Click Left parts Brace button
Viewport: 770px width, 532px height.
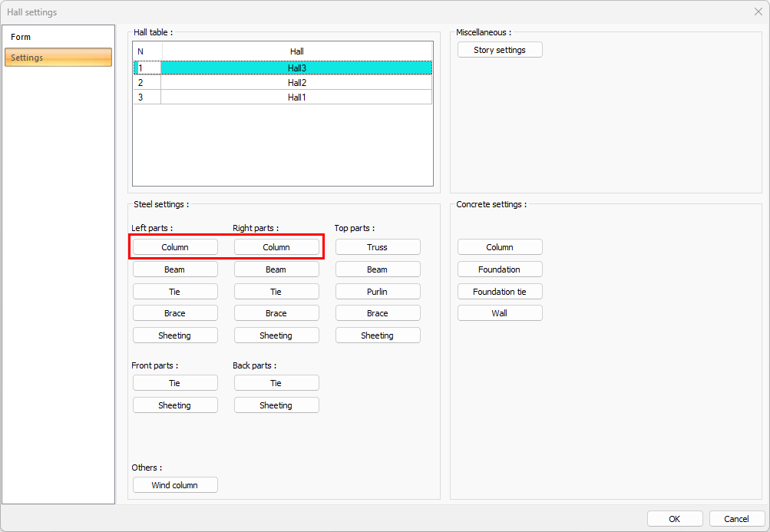175,313
